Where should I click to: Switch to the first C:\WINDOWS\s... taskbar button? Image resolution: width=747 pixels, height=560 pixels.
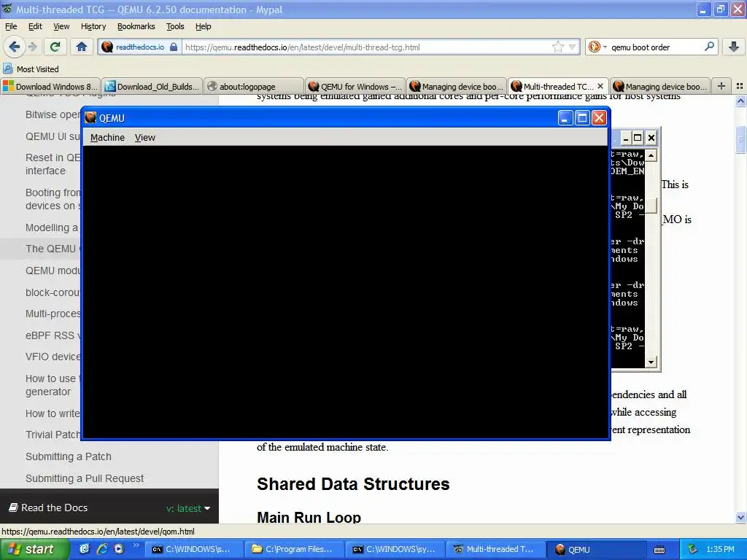(193, 549)
